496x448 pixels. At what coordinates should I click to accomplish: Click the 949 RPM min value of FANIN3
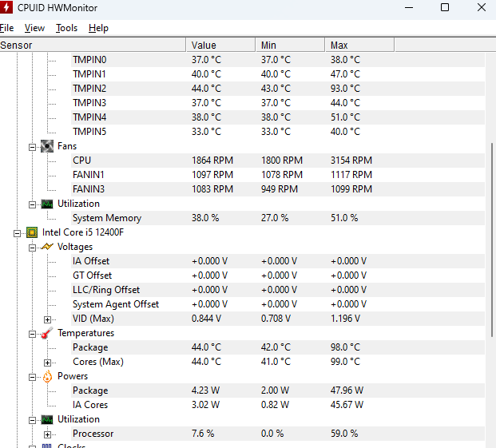pyautogui.click(x=280, y=189)
